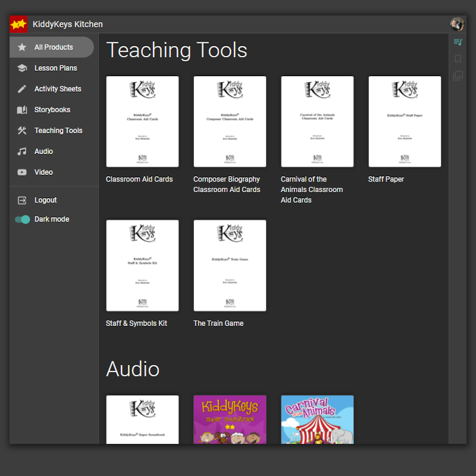Open the Classroom Aid Cards cover thumbnail
The width and height of the screenshot is (476, 476).
click(x=142, y=121)
